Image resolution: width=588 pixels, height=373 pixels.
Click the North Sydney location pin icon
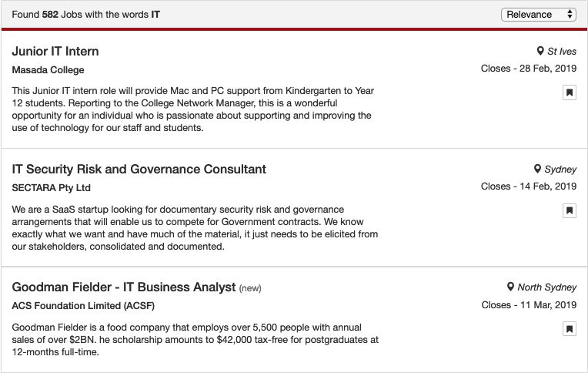510,287
